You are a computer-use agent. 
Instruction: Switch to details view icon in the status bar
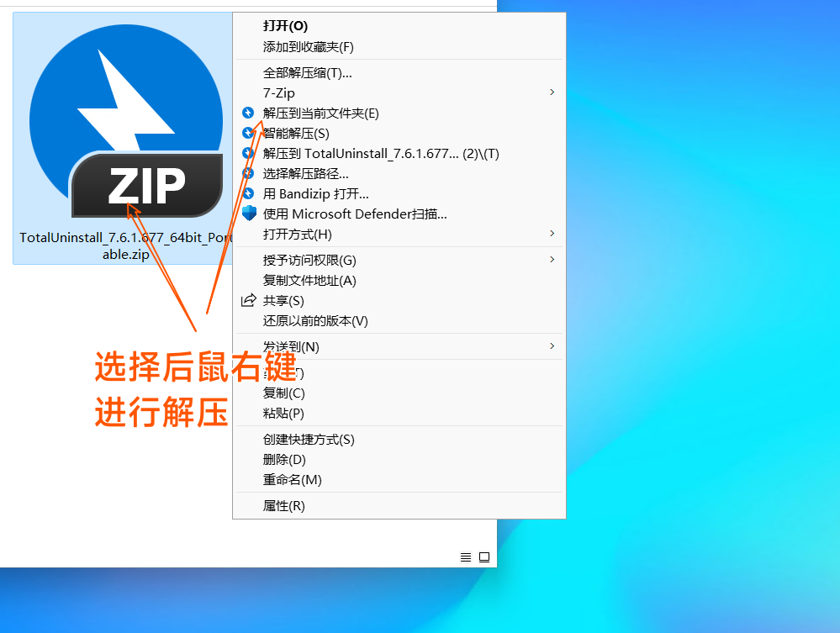click(466, 557)
